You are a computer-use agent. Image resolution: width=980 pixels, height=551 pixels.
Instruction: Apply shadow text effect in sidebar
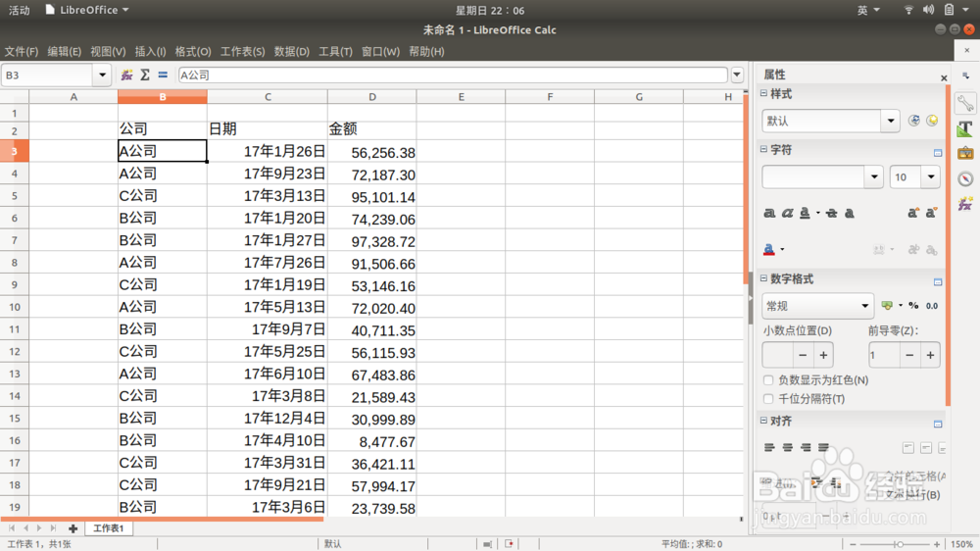pyautogui.click(x=850, y=214)
